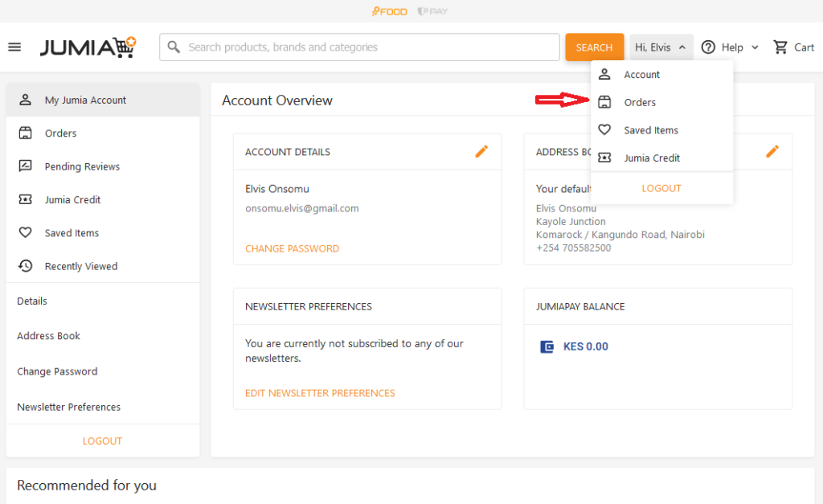Screen dimensions: 823x504
Task: Click the Pending Reviews icon in sidebar
Action: tap(25, 166)
